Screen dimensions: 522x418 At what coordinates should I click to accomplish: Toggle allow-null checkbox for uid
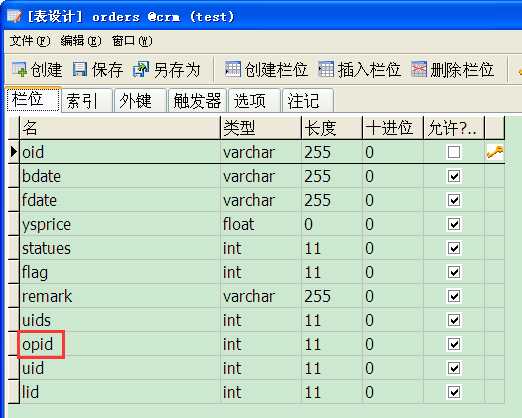click(x=454, y=368)
